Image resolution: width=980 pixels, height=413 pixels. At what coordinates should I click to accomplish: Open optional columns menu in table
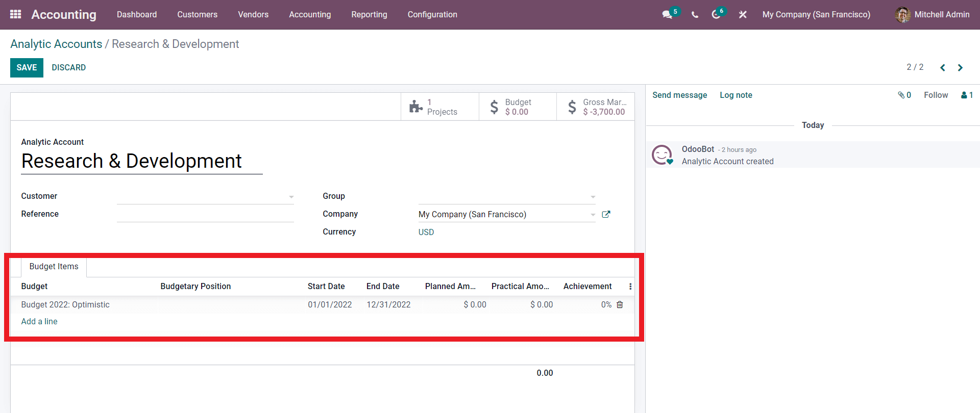pos(630,287)
